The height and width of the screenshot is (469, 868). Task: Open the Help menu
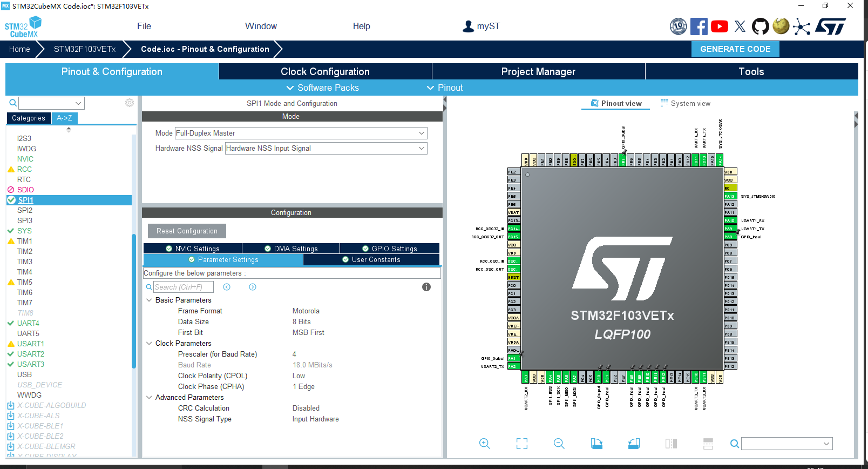pos(362,26)
